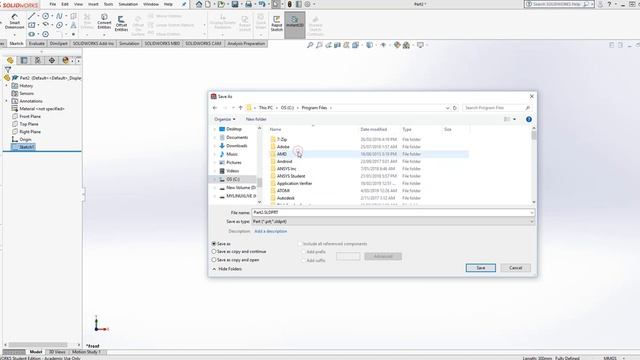
Task: Open the Insert menu
Action: click(93, 4)
